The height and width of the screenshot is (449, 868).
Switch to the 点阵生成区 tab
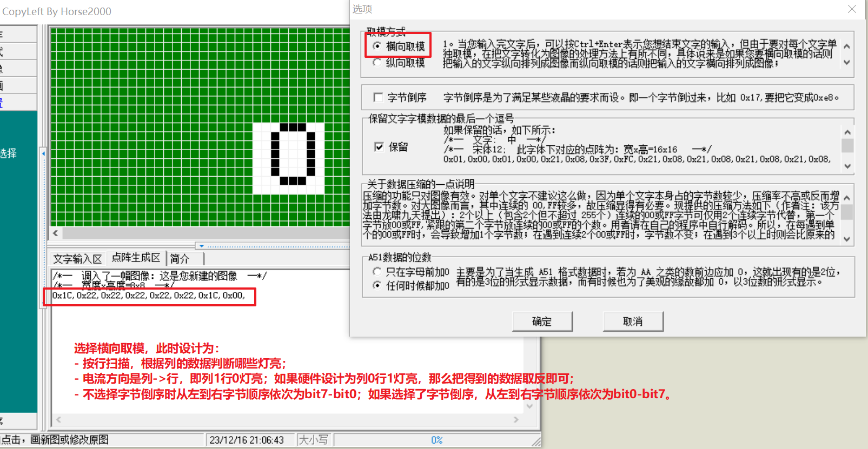136,258
